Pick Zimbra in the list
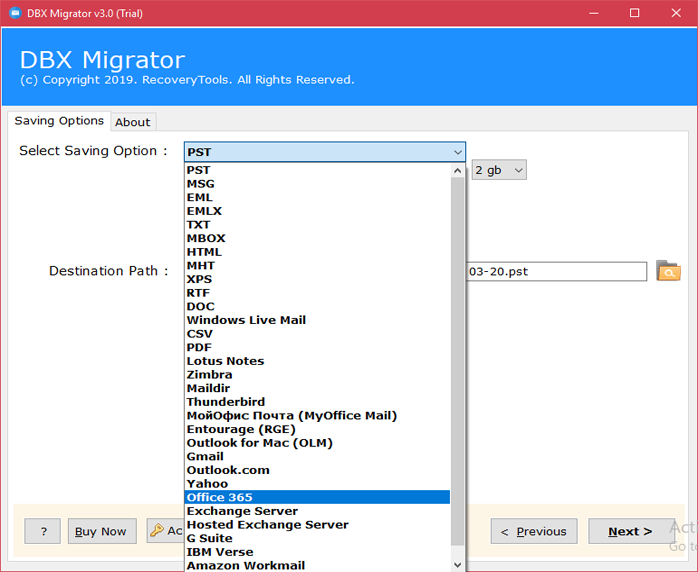This screenshot has height=572, width=698. 317,375
